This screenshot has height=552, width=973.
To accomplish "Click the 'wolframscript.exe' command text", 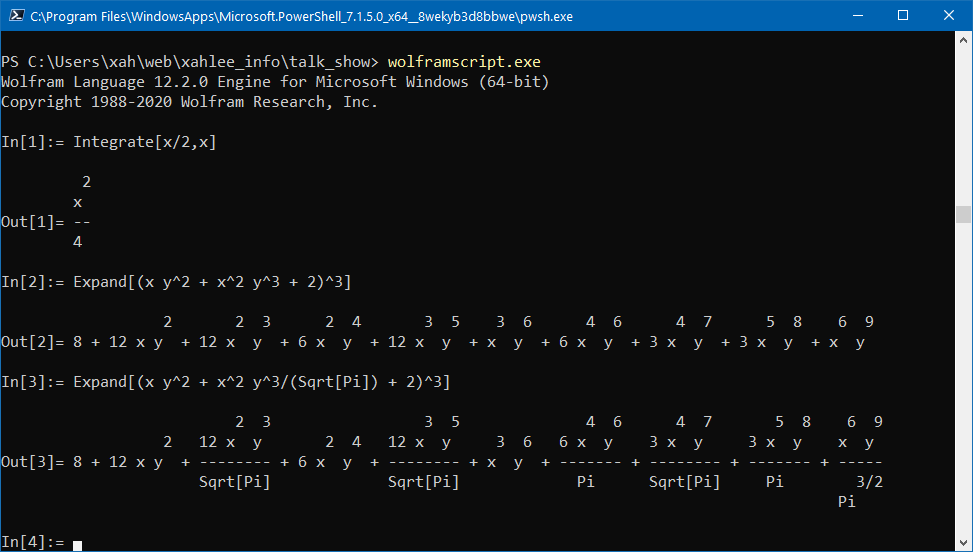I will tap(464, 62).
